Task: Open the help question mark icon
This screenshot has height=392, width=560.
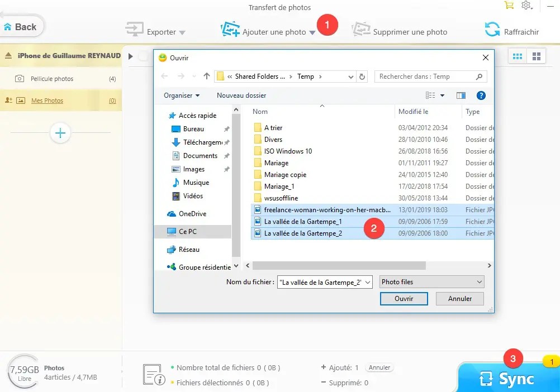Action: click(481, 95)
